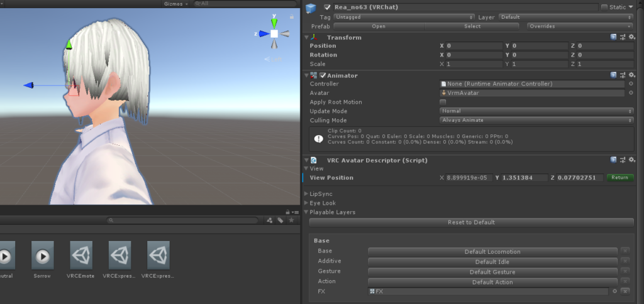Collapse VRC Avatar Descriptor component foldout

point(306,160)
